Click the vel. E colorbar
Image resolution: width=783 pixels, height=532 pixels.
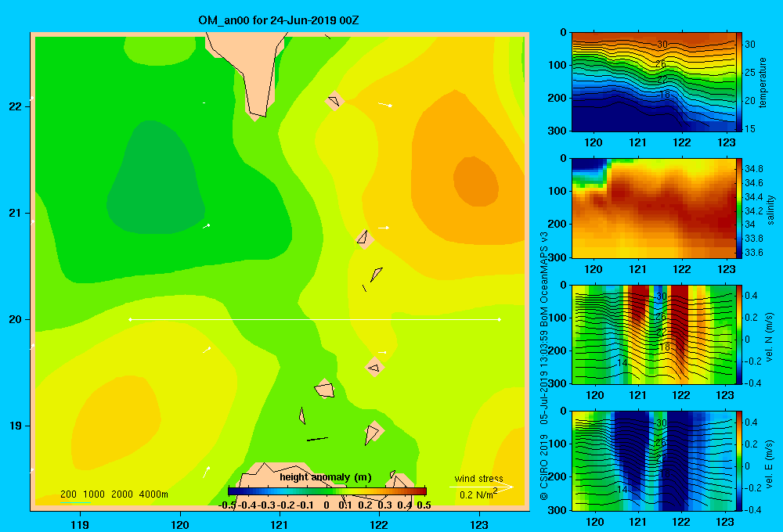[x=739, y=461]
